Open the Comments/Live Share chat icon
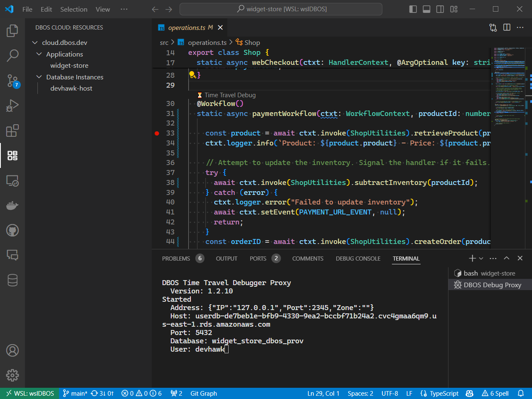The height and width of the screenshot is (399, 532). tap(12, 255)
